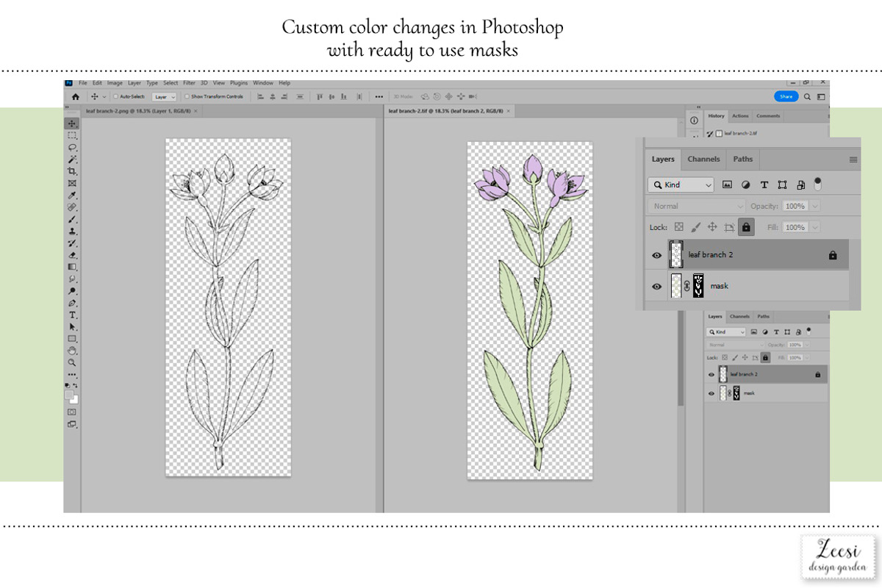Viewport: 882px width, 588px height.
Task: Select the Rectangular Marquee tool
Action: coord(72,136)
